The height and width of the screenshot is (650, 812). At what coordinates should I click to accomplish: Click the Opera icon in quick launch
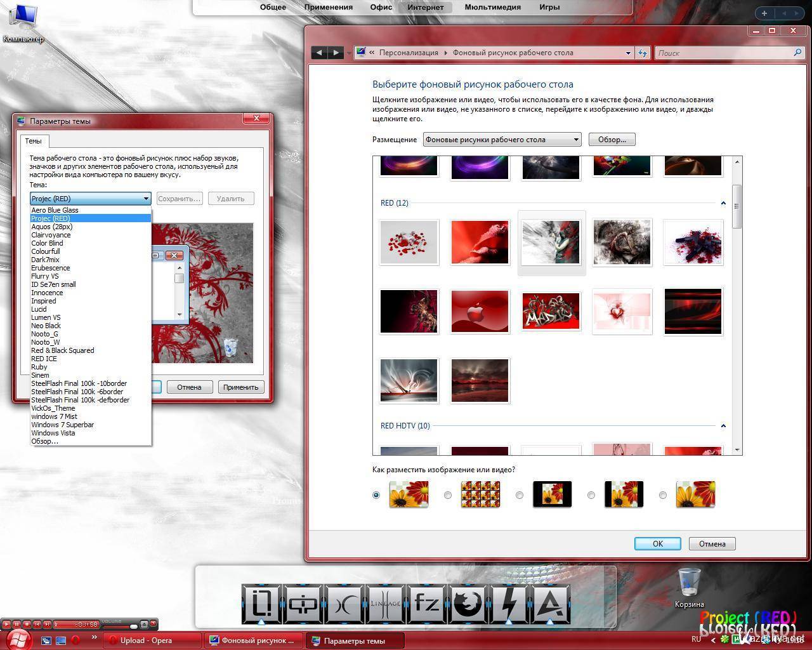point(75,640)
